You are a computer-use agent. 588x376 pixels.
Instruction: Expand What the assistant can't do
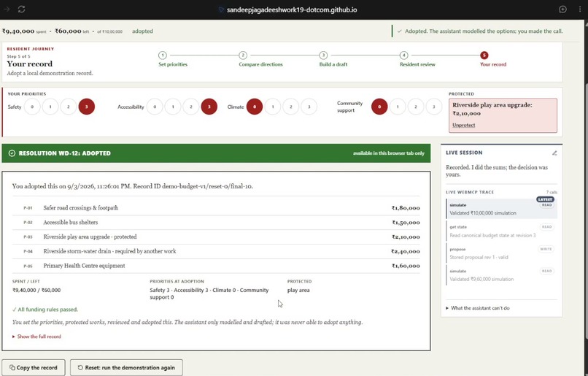(478, 308)
